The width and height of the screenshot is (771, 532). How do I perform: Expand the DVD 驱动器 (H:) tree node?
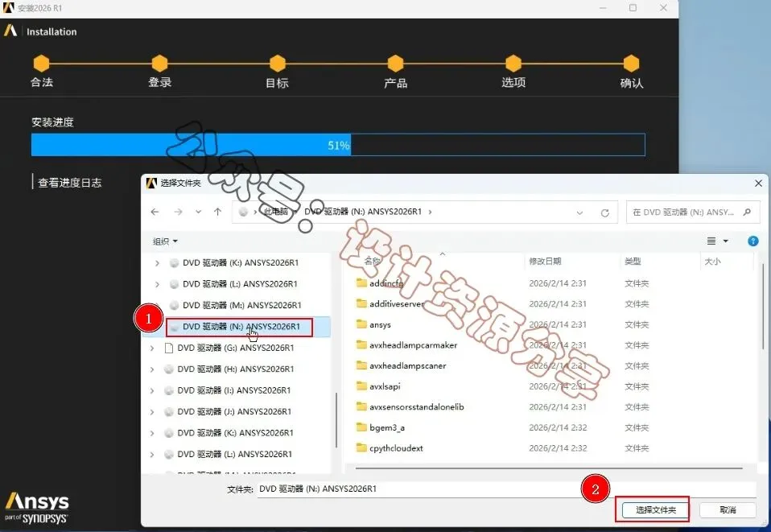[152, 369]
